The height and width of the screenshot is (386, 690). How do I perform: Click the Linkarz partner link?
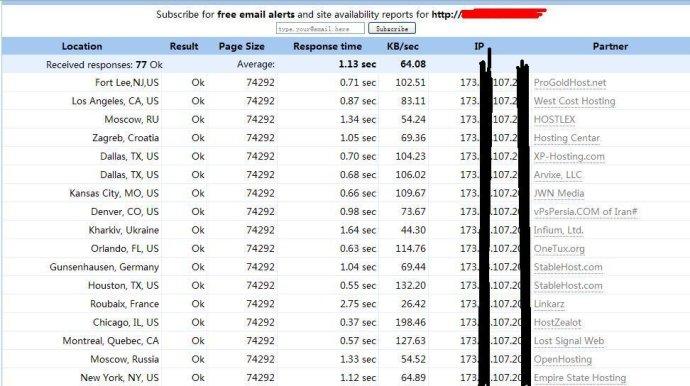coord(549,304)
